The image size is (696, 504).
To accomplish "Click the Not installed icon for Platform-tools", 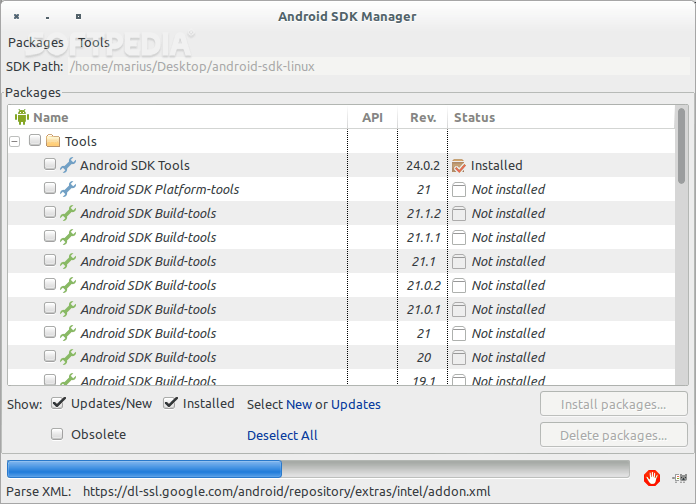I will click(459, 190).
